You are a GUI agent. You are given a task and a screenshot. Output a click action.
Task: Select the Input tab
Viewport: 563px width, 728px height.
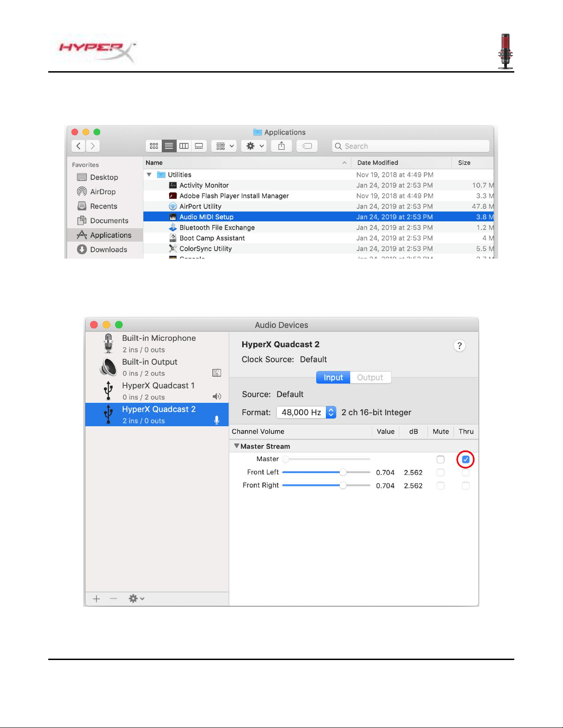(x=333, y=378)
